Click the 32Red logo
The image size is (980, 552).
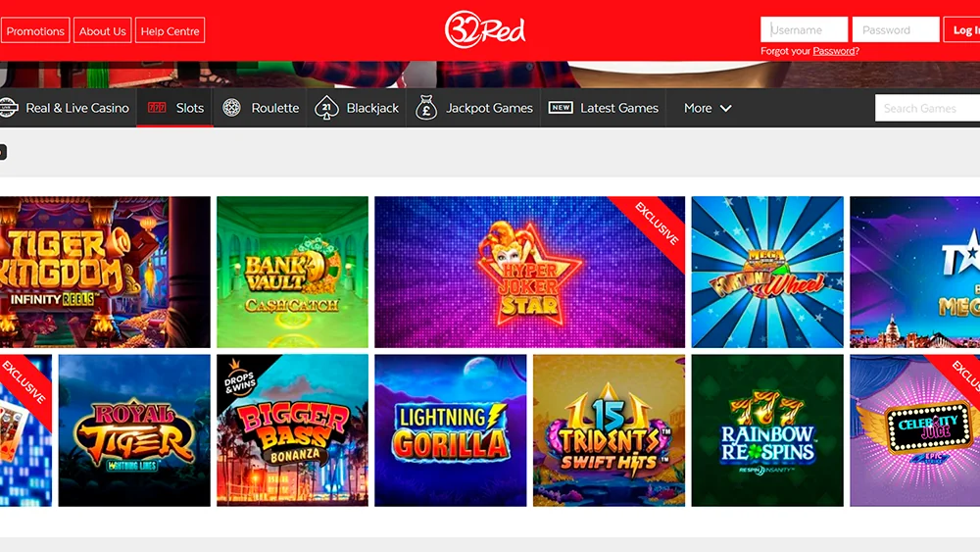pyautogui.click(x=485, y=29)
